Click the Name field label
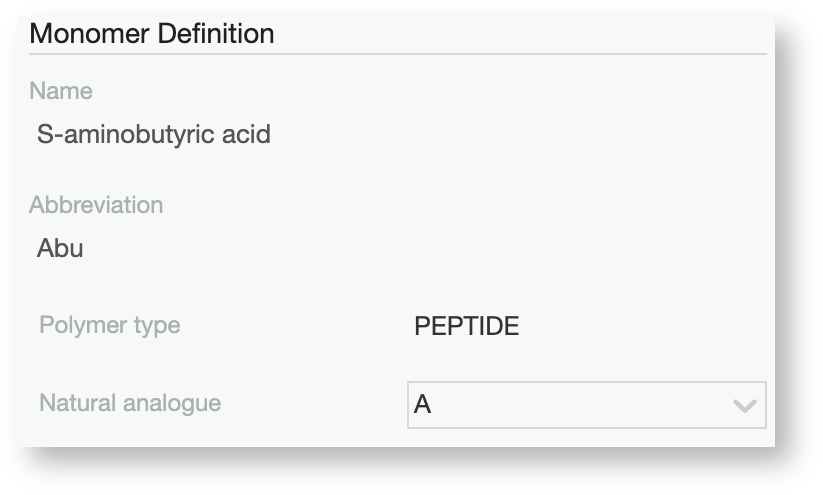The height and width of the screenshot is (495, 823). coord(61,91)
